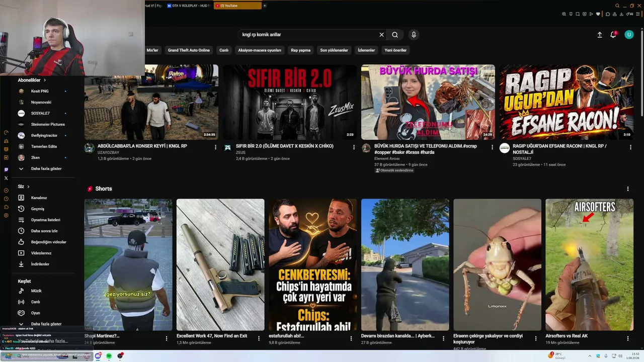Start voice search with the microphone icon
The image size is (644, 362).
tap(414, 35)
